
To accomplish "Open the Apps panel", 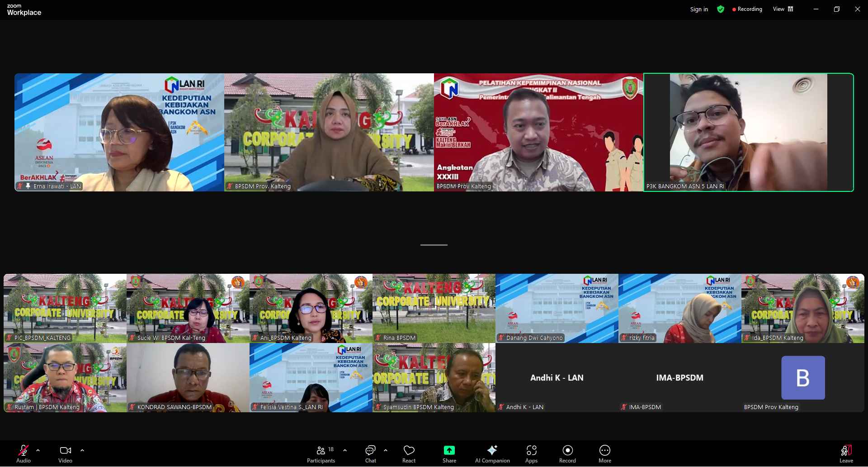I will pos(531,453).
